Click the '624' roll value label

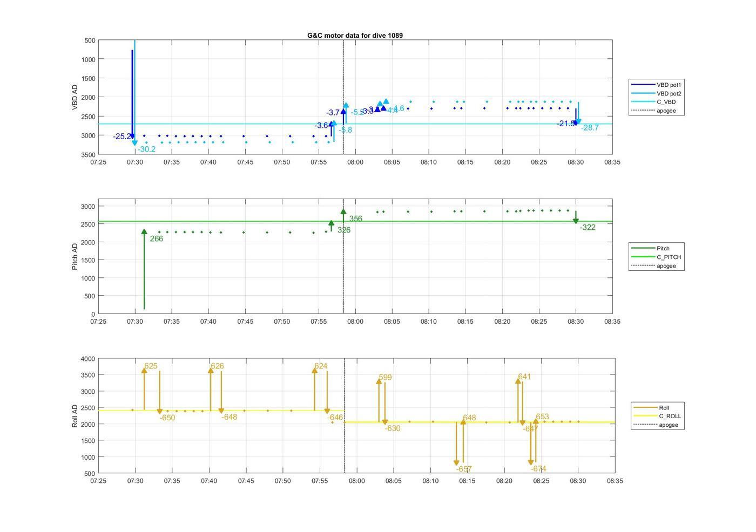click(321, 366)
